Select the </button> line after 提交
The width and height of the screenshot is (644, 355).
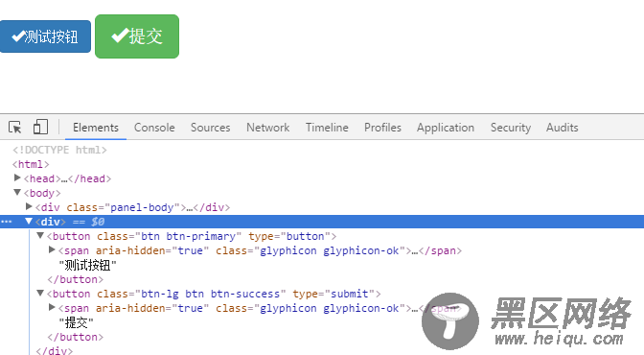pos(75,338)
